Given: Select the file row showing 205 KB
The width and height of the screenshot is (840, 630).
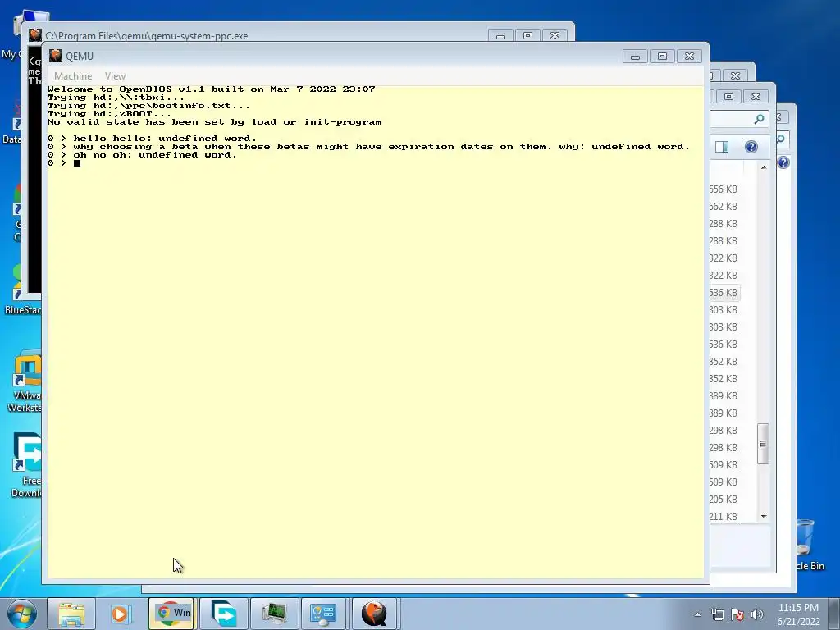Looking at the screenshot, I should coord(724,499).
